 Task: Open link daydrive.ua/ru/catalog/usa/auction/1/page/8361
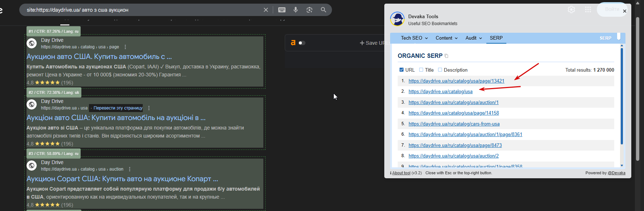pos(465,135)
